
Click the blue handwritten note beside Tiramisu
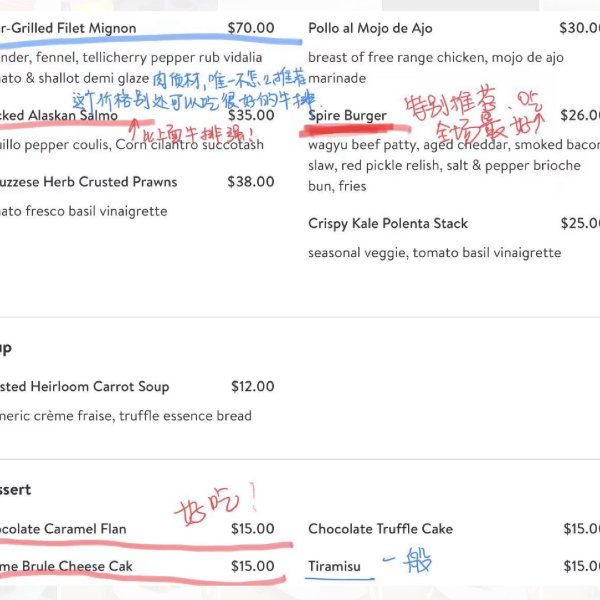click(x=407, y=561)
